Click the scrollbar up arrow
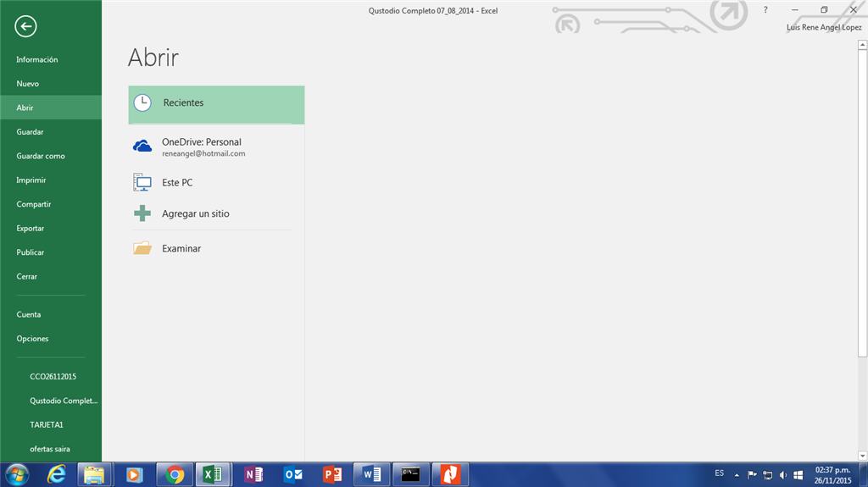 pyautogui.click(x=862, y=45)
